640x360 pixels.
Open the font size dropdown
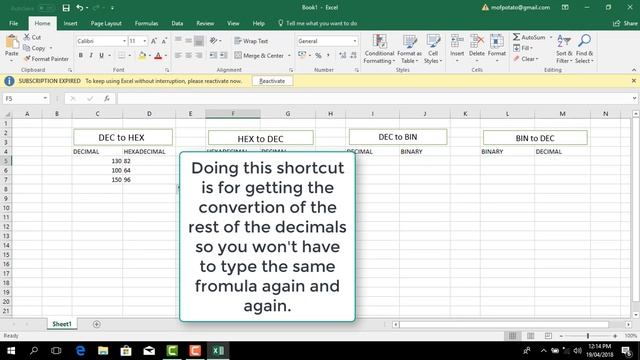tap(144, 41)
